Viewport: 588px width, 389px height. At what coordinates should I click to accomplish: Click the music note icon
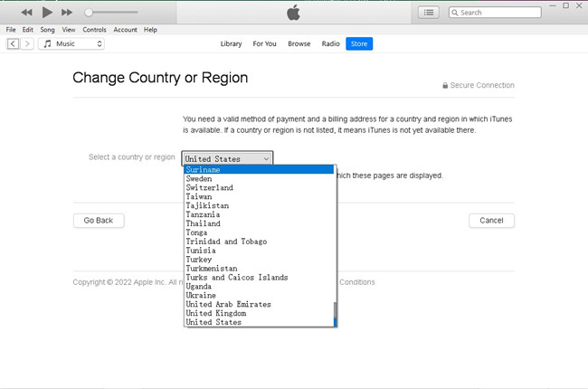(47, 44)
